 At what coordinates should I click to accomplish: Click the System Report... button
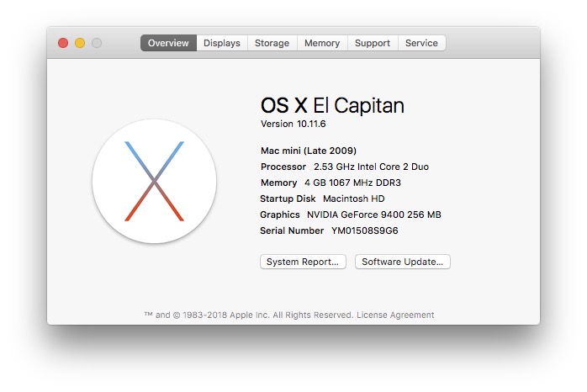coord(303,262)
